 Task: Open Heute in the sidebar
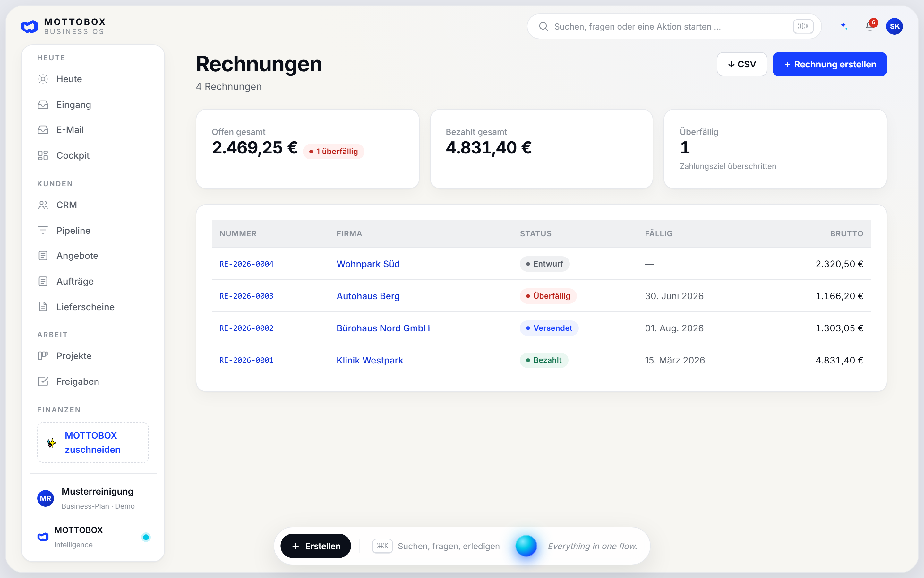pos(93,79)
